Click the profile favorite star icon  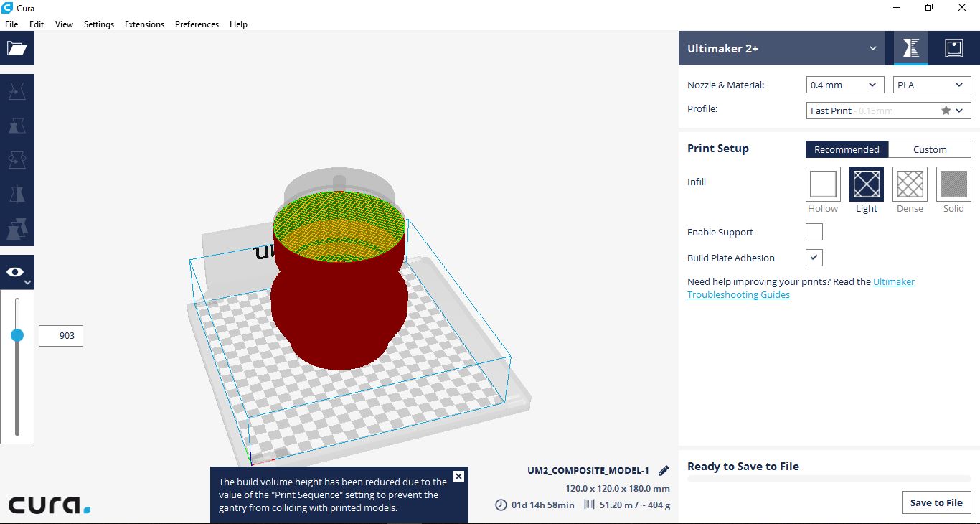click(946, 111)
